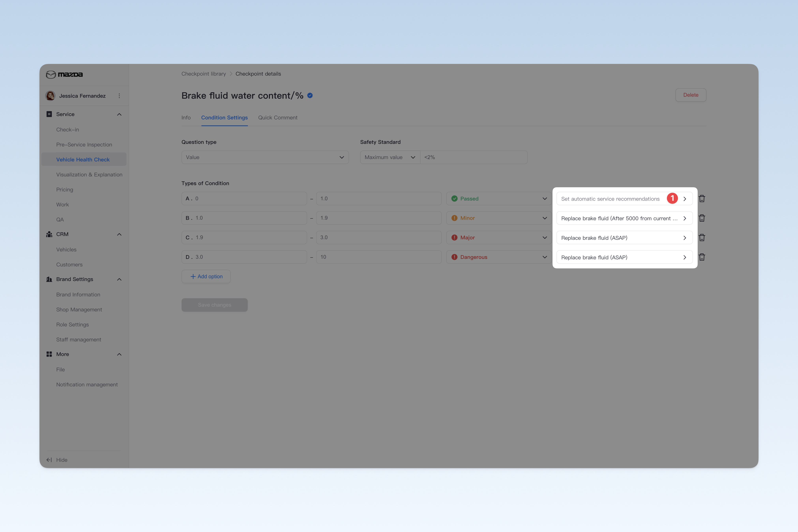Click the Add option button

(206, 276)
